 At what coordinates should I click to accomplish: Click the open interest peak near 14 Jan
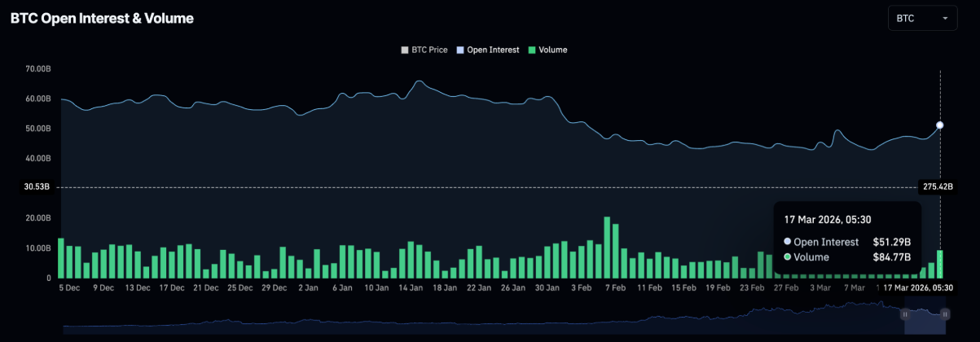[x=419, y=81]
